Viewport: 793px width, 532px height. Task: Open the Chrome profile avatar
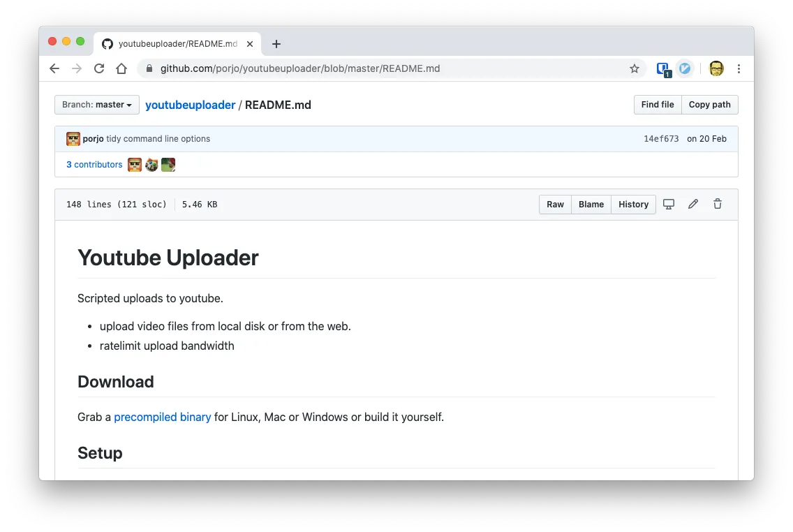pos(716,68)
